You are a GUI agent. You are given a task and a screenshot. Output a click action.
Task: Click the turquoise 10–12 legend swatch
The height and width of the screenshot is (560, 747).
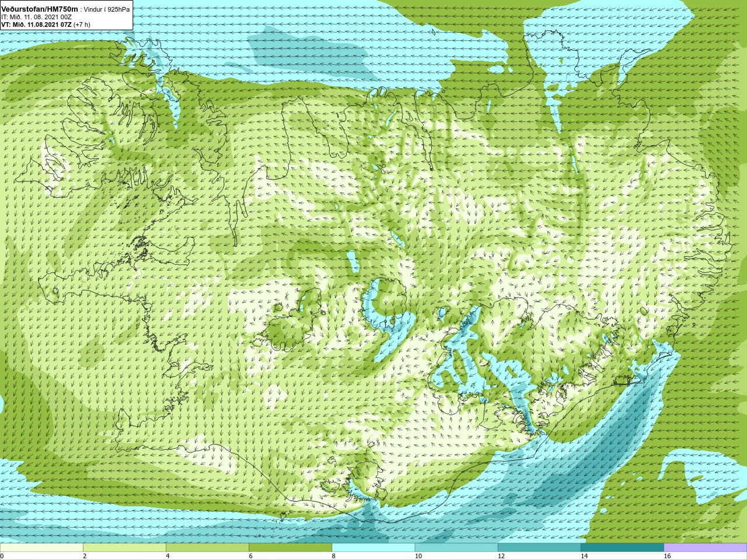pos(456,547)
